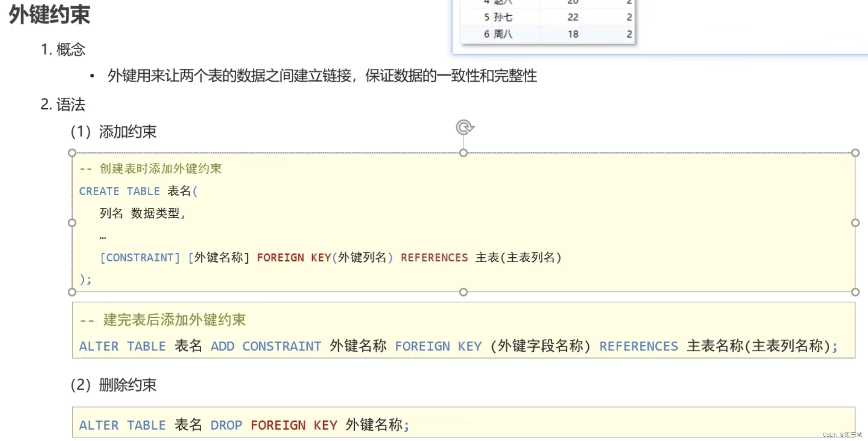Click DROP FOREIGN KEY in the last code box

tap(274, 425)
